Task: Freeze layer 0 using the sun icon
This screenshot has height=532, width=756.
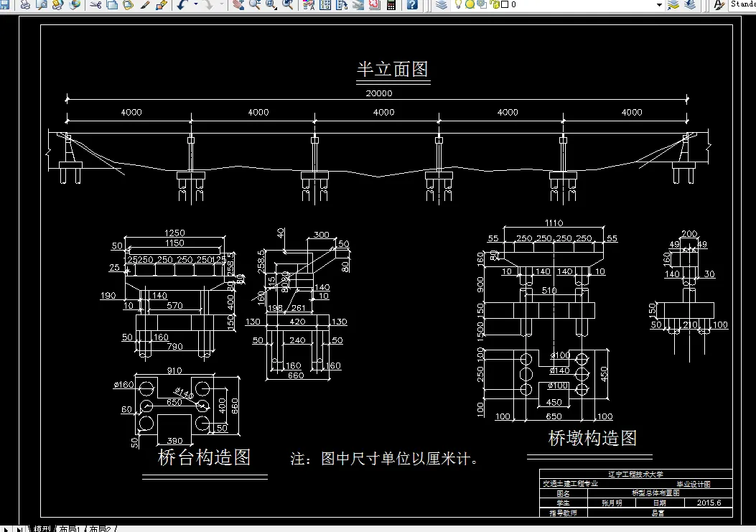Action: point(470,6)
